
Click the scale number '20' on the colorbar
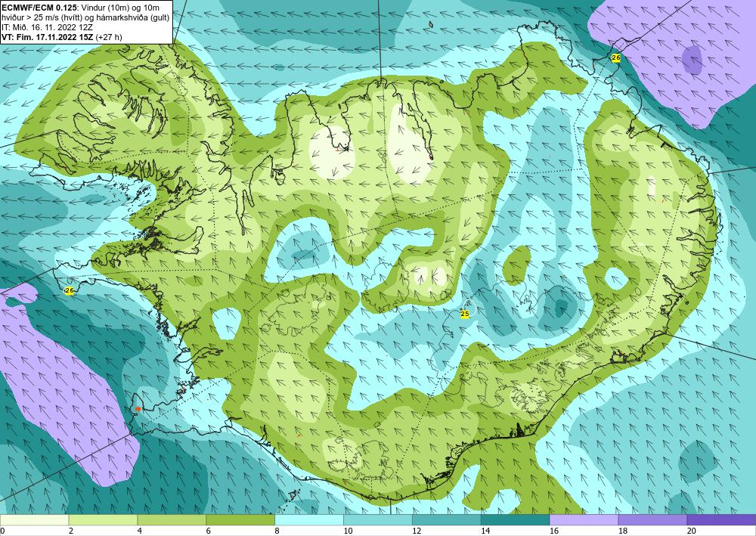[692, 531]
